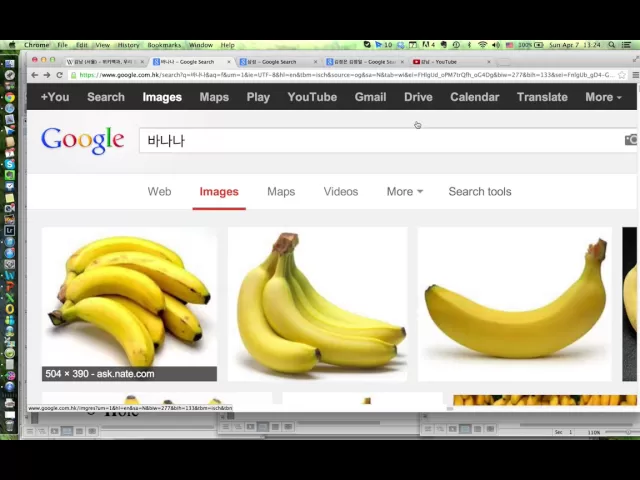The width and height of the screenshot is (640, 480).
Task: Expand the More dropdown in black bar
Action: pos(603,97)
